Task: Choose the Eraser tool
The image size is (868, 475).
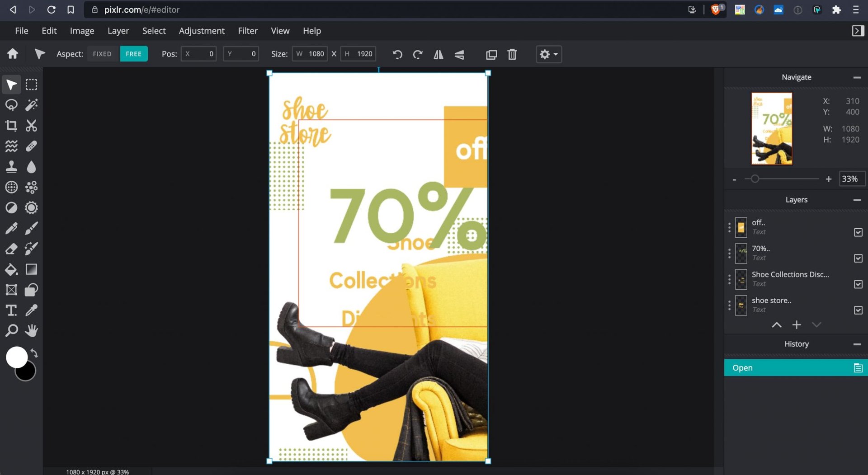Action: (11, 249)
